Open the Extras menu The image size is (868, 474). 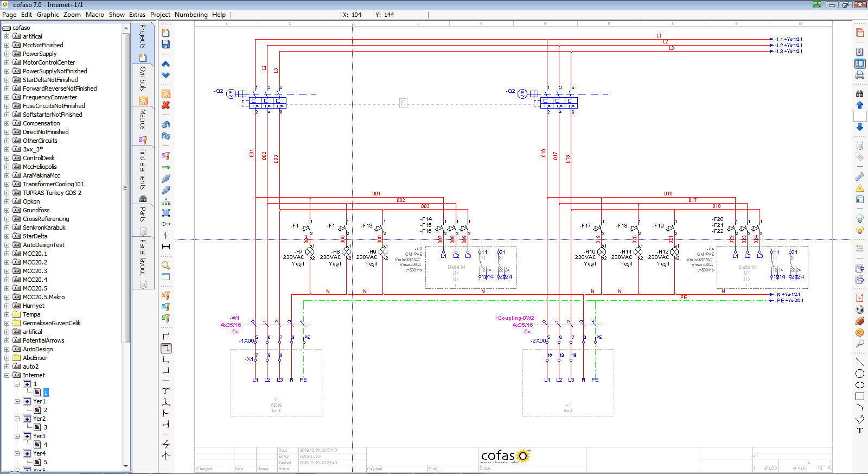pyautogui.click(x=137, y=15)
